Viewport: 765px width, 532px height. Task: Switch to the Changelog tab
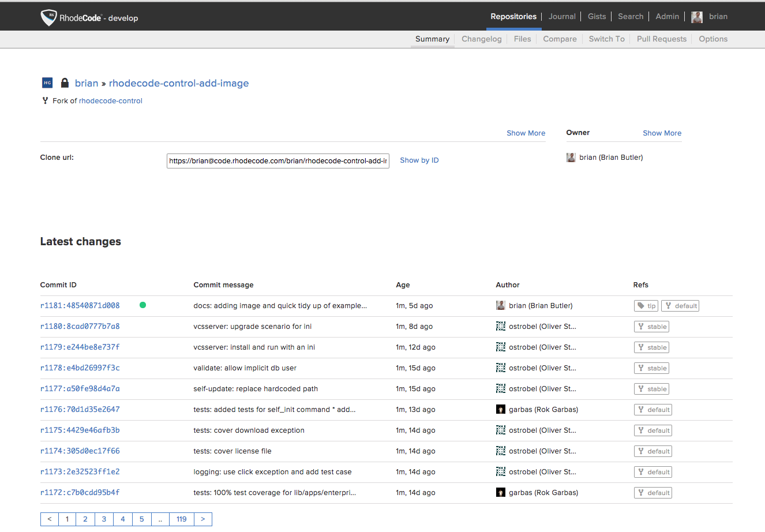pyautogui.click(x=481, y=39)
